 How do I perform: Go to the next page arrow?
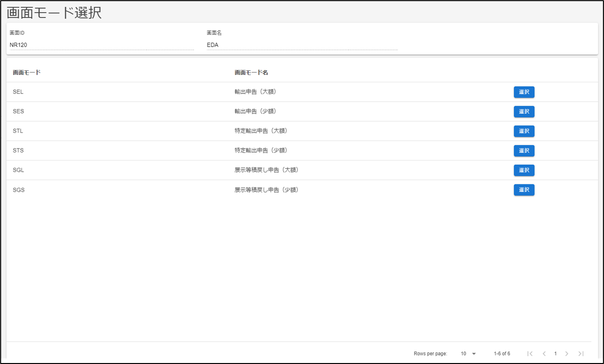567,354
